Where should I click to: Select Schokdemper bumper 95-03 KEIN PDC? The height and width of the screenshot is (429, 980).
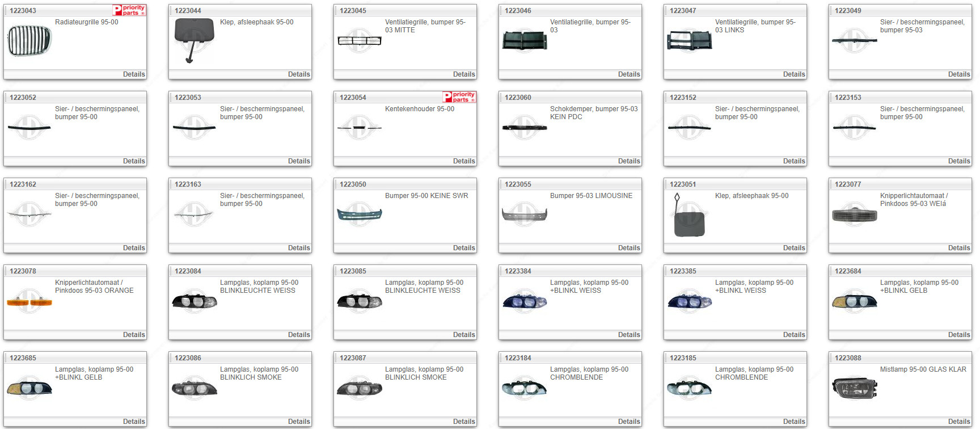tap(594, 113)
